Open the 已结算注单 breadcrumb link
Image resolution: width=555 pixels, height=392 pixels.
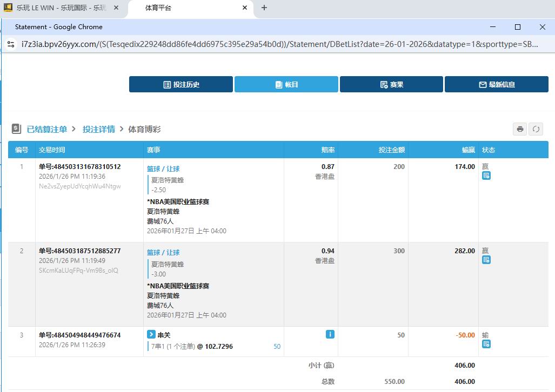pos(47,129)
